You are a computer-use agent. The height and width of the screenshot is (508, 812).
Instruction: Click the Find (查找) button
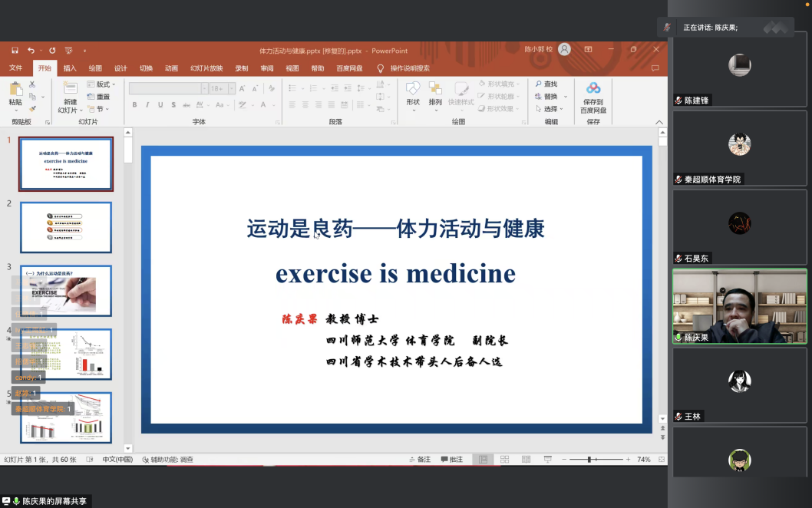point(546,84)
